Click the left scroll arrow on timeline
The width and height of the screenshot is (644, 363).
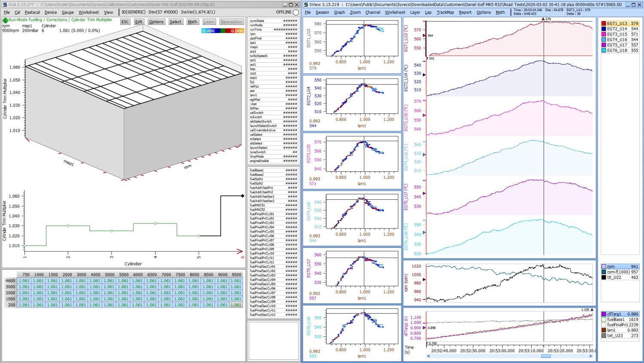(x=428, y=356)
